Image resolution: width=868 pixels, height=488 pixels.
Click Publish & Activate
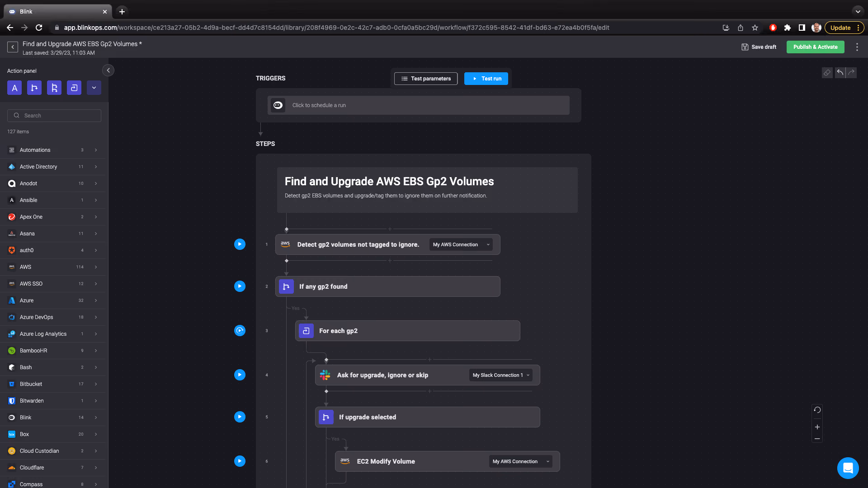[x=815, y=47]
